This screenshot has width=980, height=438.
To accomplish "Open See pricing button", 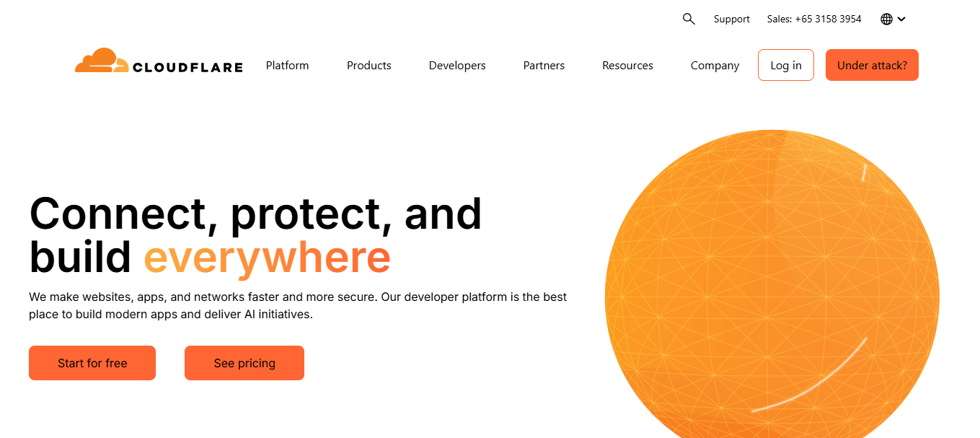I will coord(244,363).
